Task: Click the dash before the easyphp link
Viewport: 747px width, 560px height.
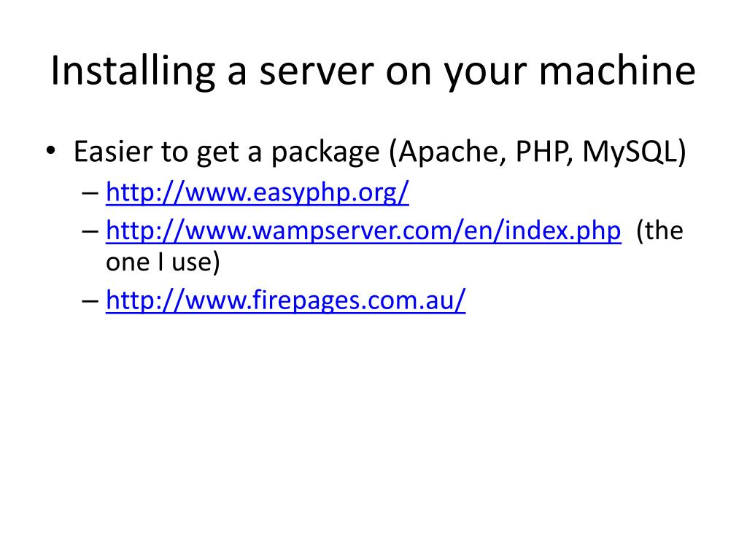Action: point(90,193)
